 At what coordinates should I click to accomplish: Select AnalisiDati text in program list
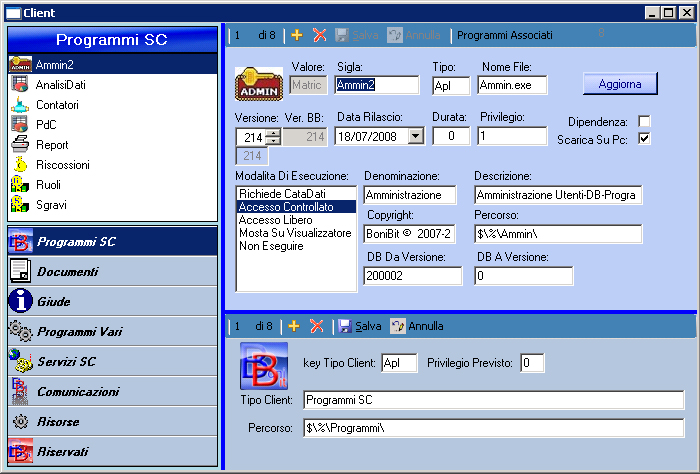point(61,84)
